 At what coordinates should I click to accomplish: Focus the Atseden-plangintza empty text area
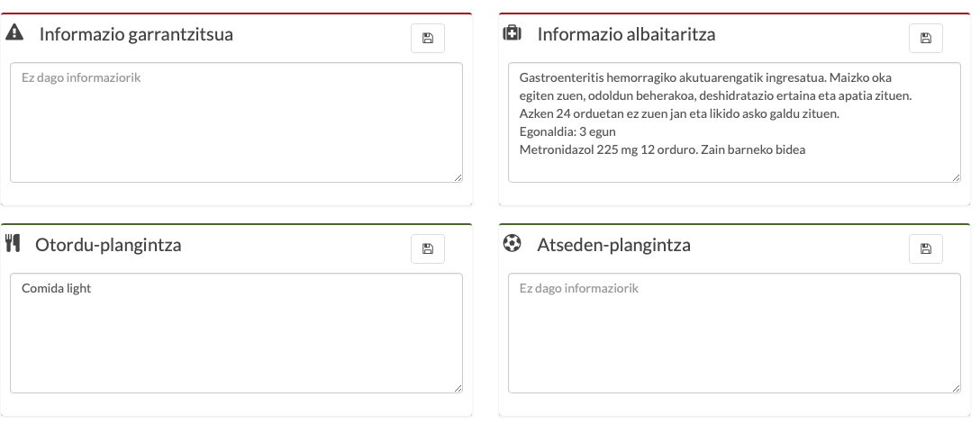click(734, 333)
